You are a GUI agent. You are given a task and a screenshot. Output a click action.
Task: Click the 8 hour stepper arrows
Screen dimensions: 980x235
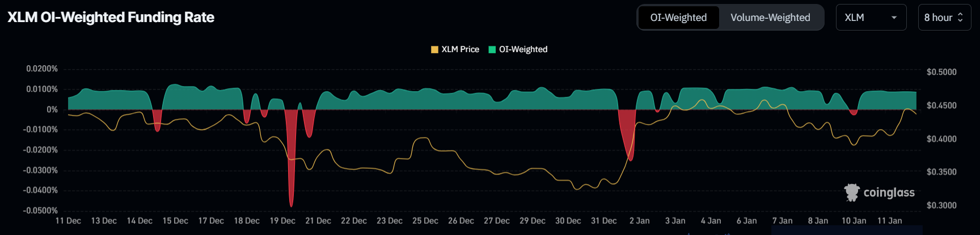coord(960,18)
